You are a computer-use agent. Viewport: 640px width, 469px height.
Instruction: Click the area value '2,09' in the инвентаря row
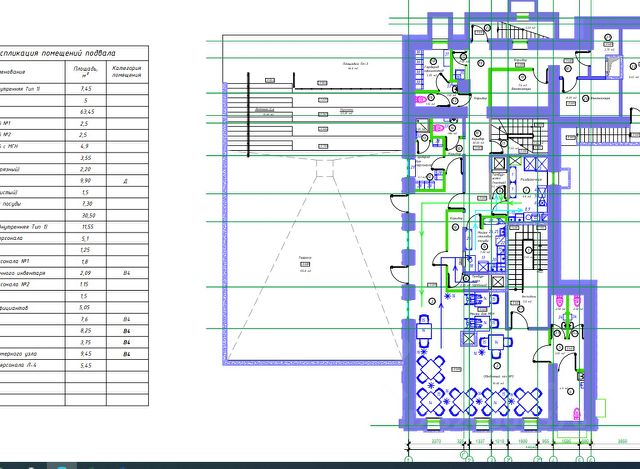tap(85, 273)
